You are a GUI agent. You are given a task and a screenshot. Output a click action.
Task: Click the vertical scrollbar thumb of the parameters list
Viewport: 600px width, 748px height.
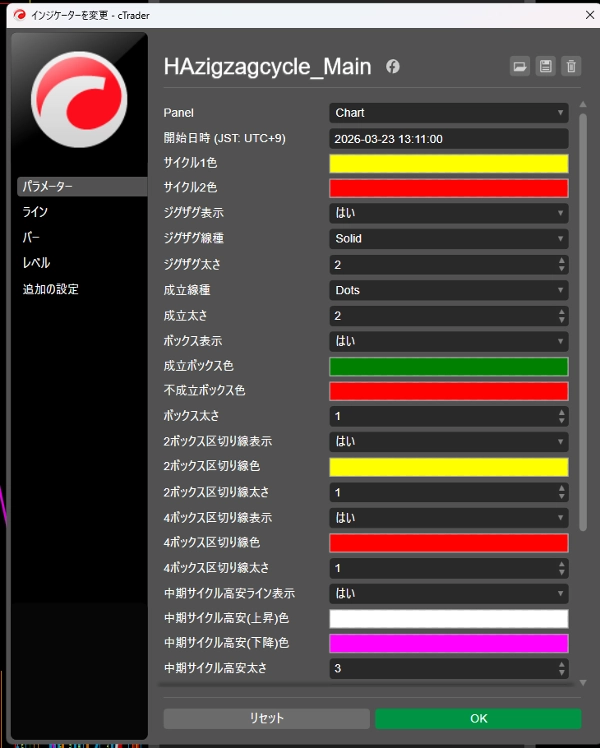tap(583, 322)
